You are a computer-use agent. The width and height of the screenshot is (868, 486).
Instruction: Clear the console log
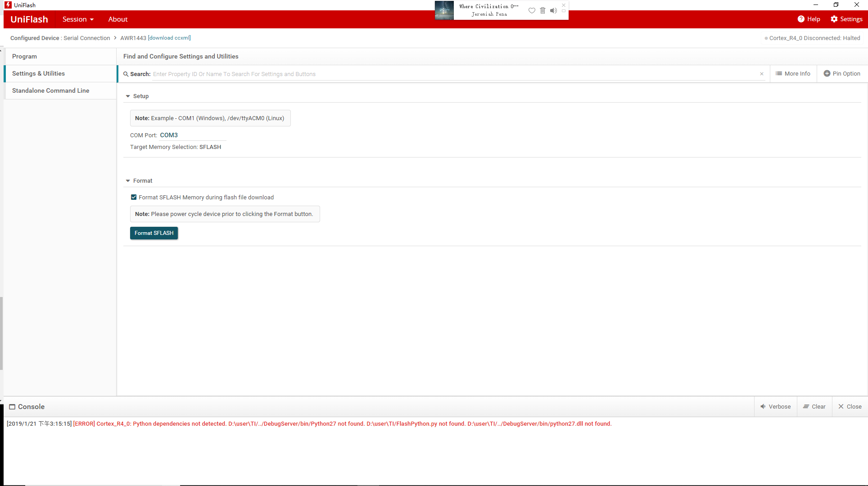(814, 406)
